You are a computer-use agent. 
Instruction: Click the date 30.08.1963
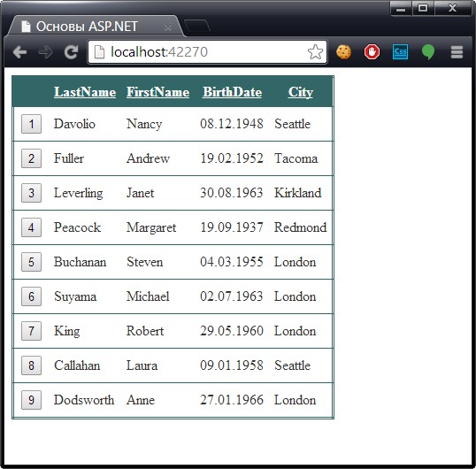[232, 193]
